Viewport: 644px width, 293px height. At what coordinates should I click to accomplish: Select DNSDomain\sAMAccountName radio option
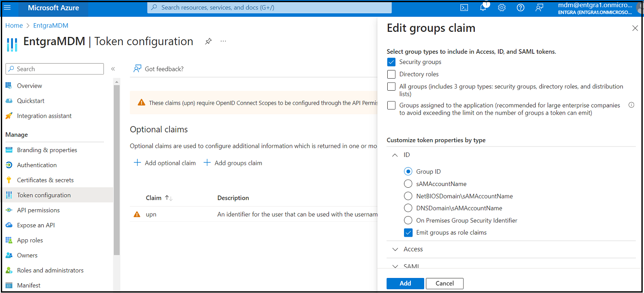(408, 208)
